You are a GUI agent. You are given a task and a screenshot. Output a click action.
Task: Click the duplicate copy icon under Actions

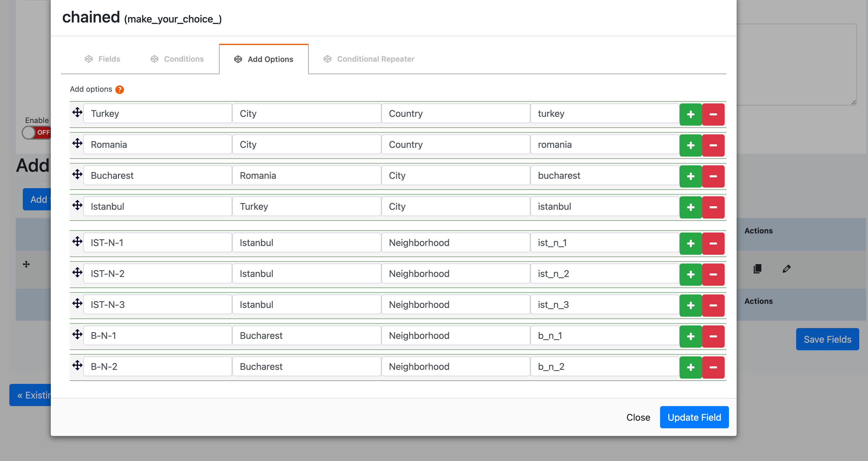(x=757, y=269)
